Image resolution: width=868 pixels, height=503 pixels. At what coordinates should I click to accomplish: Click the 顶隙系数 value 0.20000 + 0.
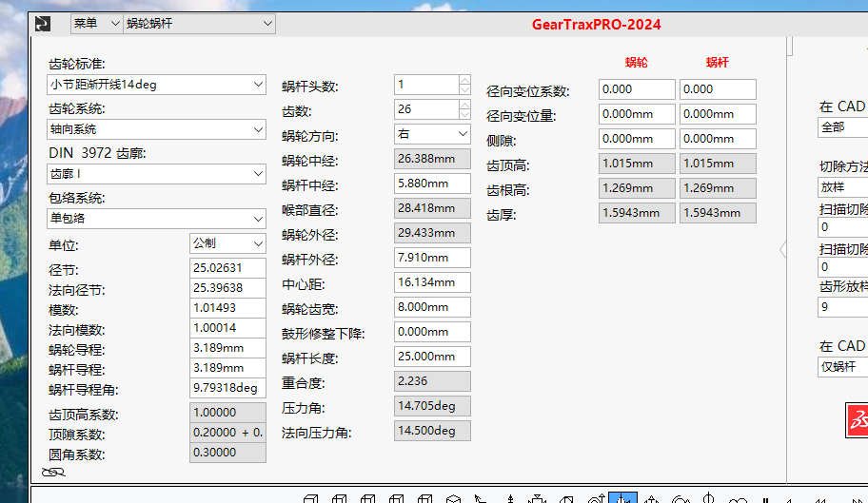[x=227, y=433]
